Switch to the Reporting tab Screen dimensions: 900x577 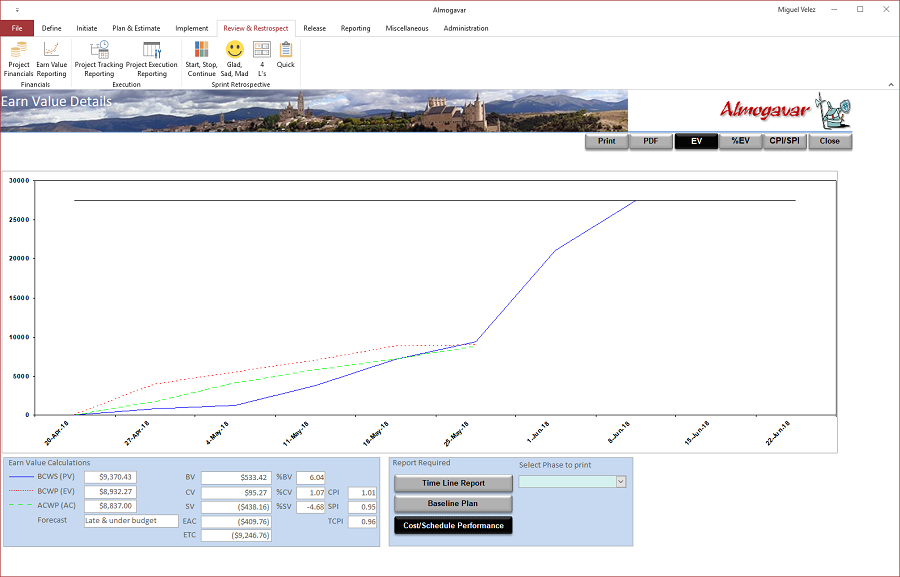tap(355, 28)
